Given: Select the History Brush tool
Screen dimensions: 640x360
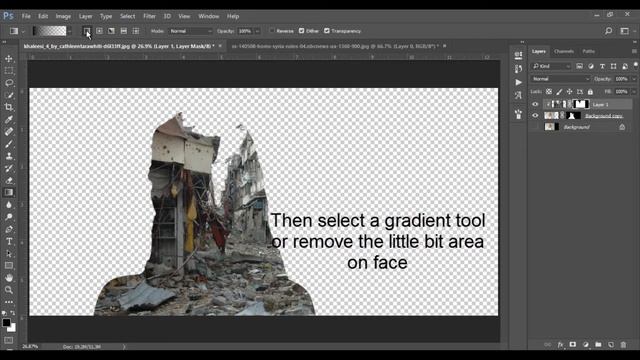Looking at the screenshot, I should (x=9, y=168).
